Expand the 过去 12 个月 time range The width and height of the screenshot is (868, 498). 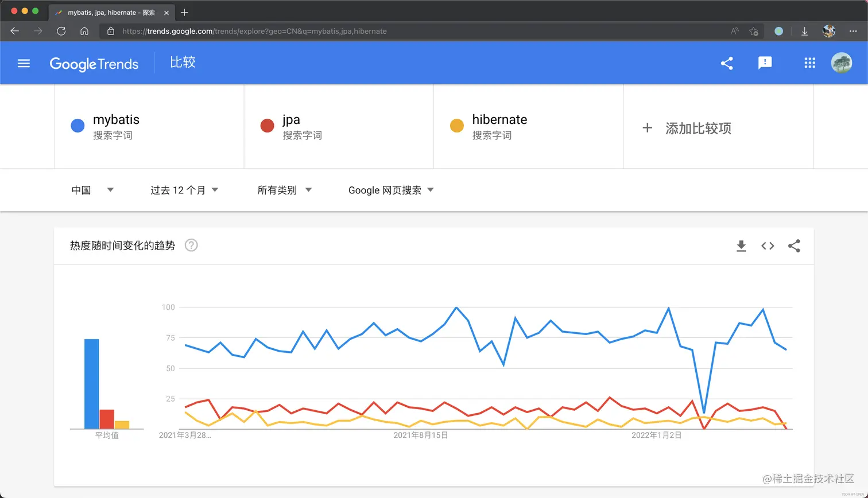click(184, 190)
